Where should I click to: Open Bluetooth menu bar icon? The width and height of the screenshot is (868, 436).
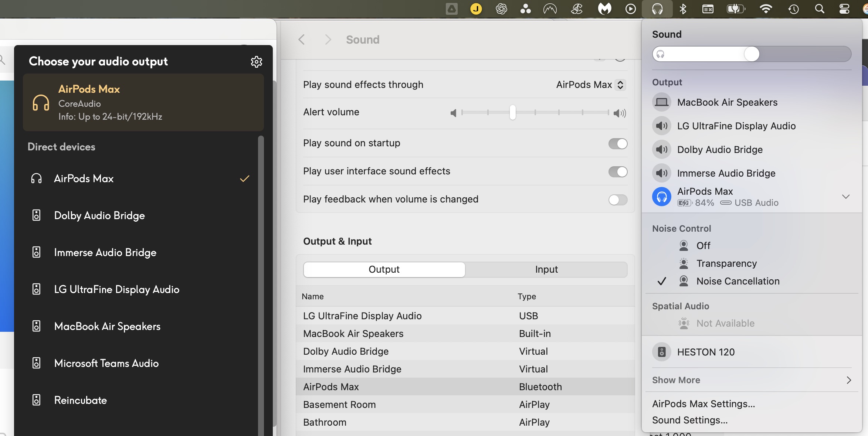[x=683, y=9]
